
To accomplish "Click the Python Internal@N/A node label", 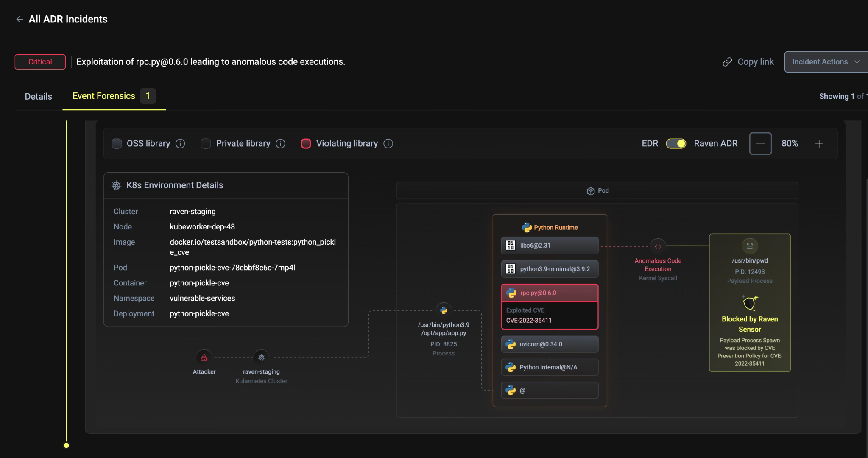I will click(x=548, y=367).
